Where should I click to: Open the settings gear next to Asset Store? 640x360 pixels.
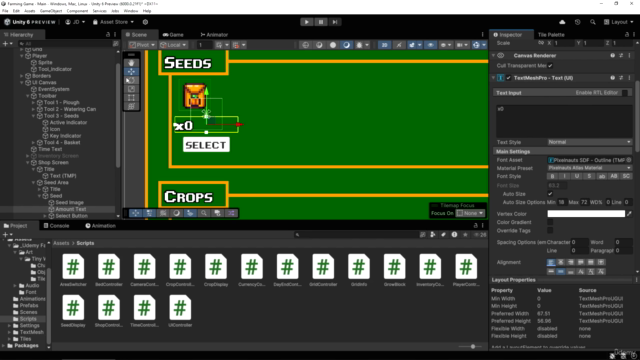(145, 22)
